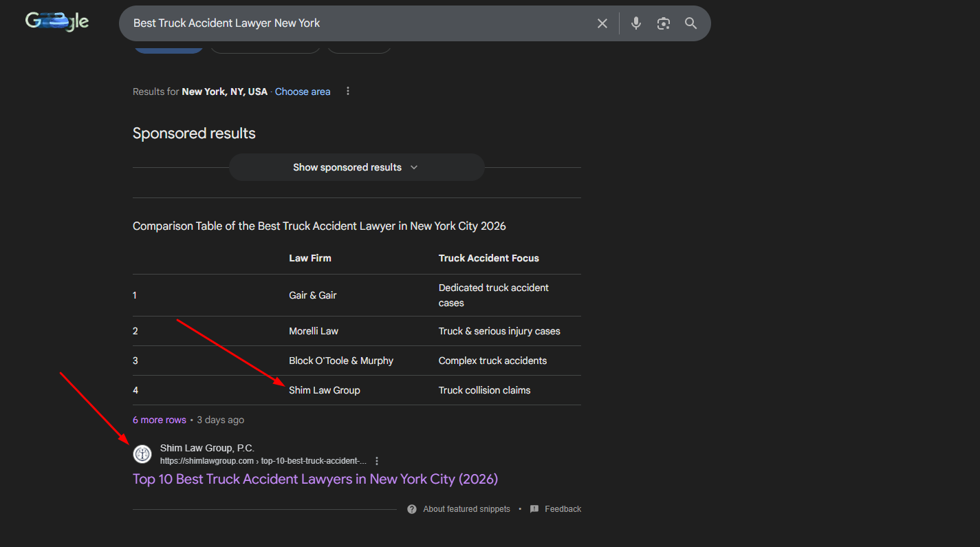Screen dimensions: 980x547
Task: Open three-dot menu next to shimlawgroup.com URL
Action: 377,461
